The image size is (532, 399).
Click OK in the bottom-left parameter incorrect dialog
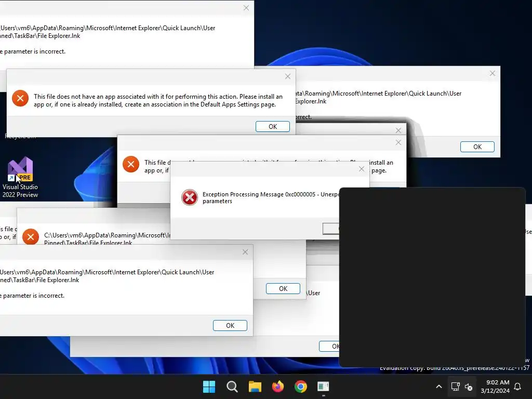(x=230, y=325)
